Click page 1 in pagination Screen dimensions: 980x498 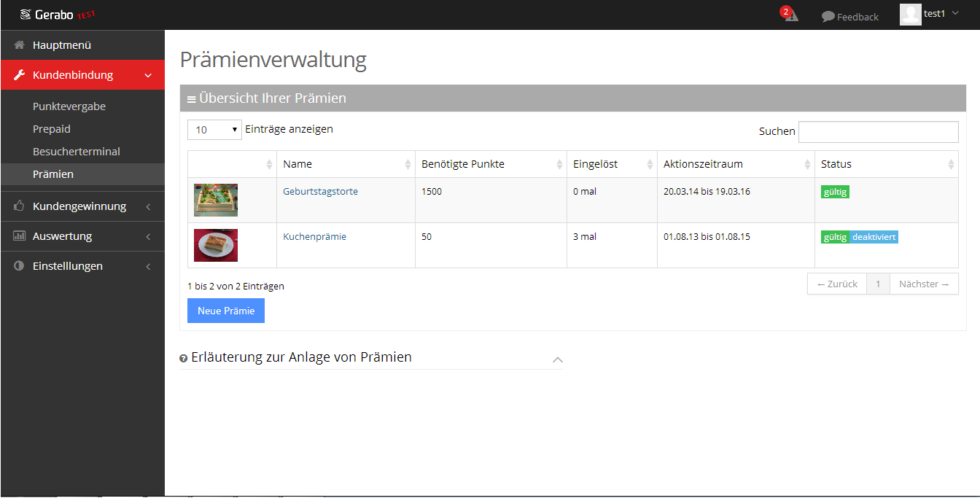point(878,284)
